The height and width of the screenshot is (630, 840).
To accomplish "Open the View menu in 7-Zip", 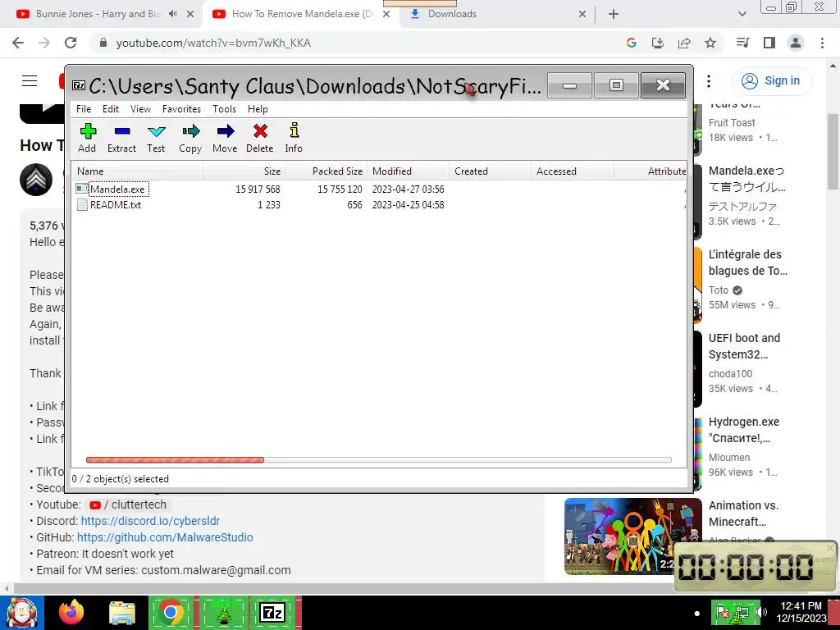I will tap(140, 109).
